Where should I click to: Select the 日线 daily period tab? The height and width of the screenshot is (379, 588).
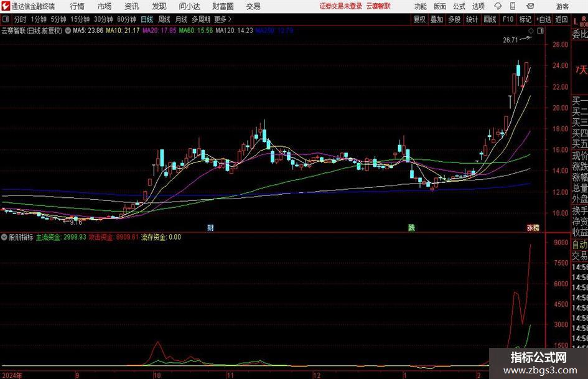147,19
